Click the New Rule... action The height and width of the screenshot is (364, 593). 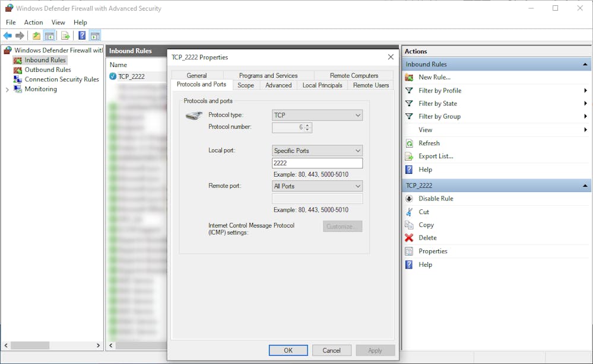434,78
